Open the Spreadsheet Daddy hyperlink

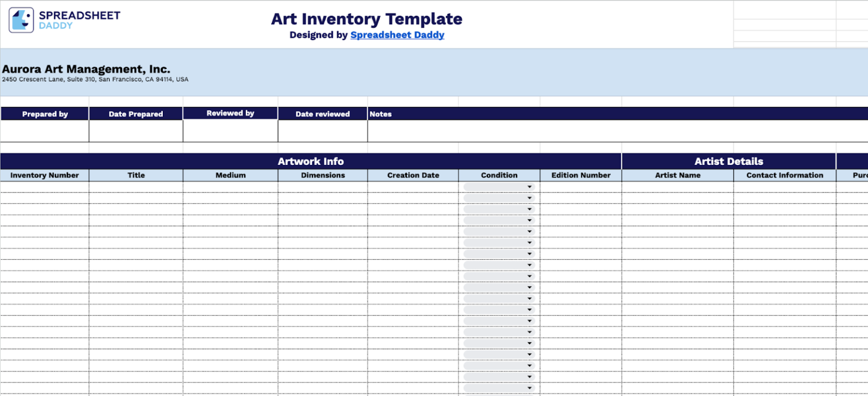click(x=397, y=34)
